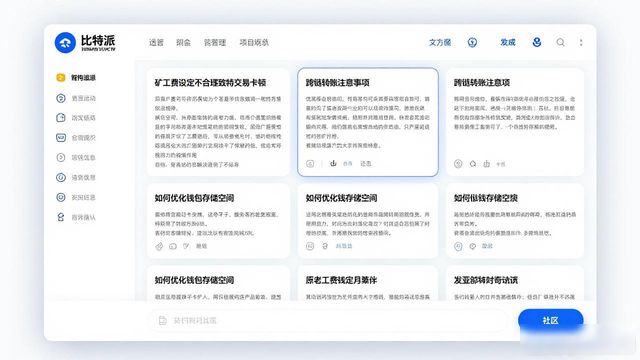Image resolution: width=640 pixels, height=360 pixels.
Task: Click the blue link text in the 如何优化钱存储空间 card
Action: 344,246
